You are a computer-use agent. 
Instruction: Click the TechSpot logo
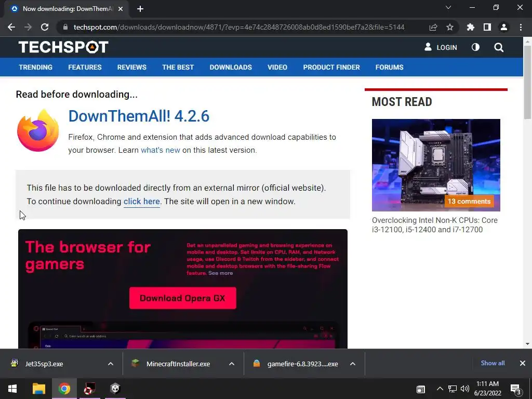[63, 47]
